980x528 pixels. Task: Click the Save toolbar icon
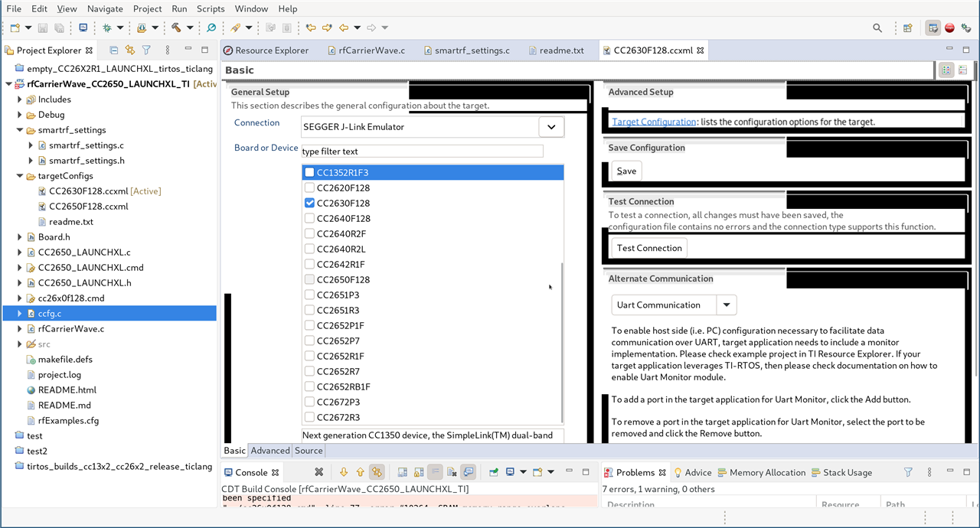click(42, 28)
